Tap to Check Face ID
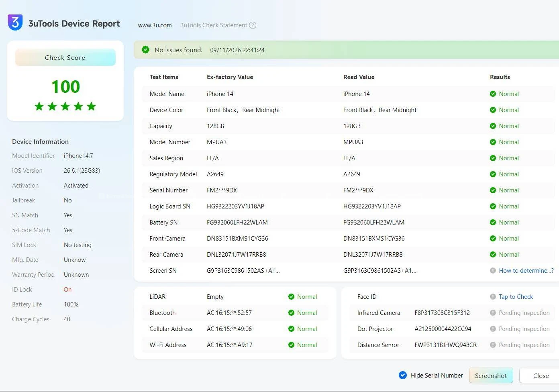Screen dimensions: 559x392 (516, 297)
